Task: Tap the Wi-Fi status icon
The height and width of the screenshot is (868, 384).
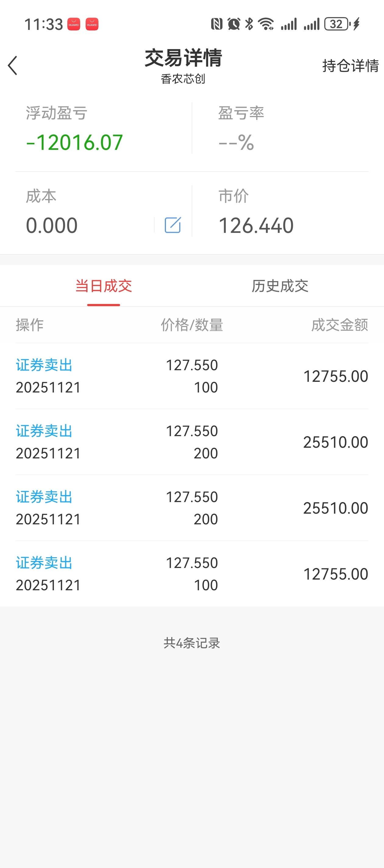Action: 266,24
